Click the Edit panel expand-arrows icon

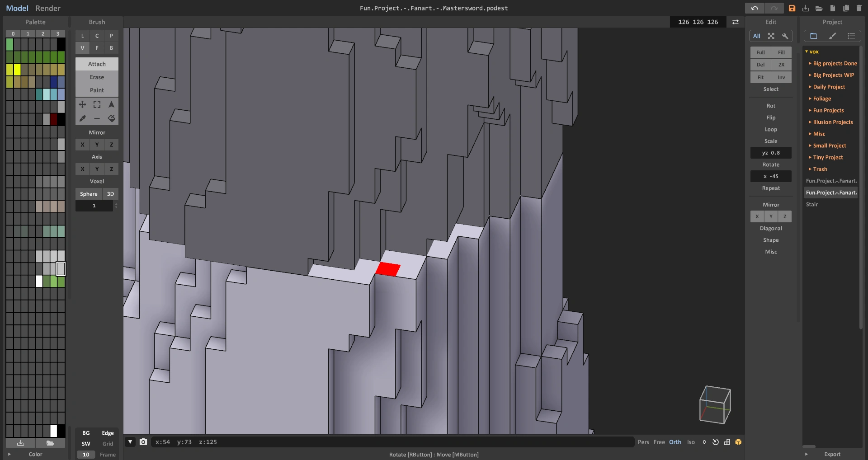coord(771,36)
